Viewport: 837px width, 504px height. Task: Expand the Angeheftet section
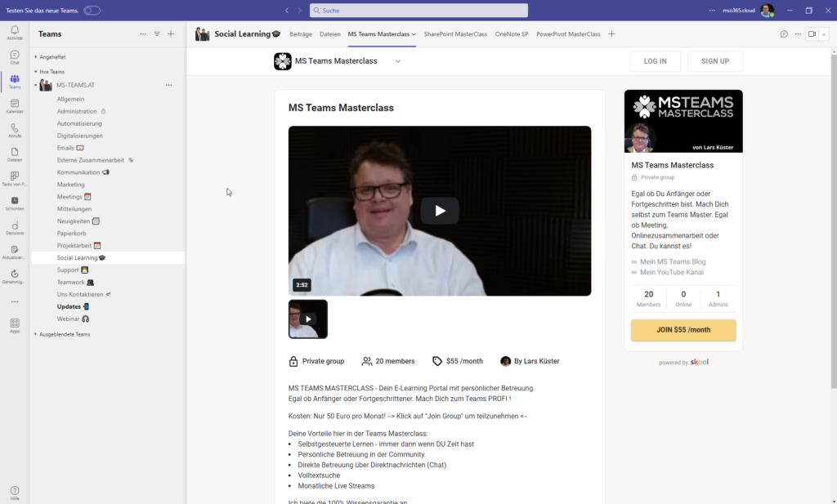(x=36, y=57)
